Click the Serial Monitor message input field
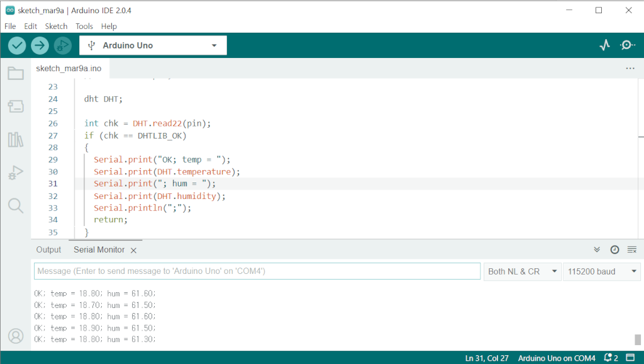 point(257,271)
